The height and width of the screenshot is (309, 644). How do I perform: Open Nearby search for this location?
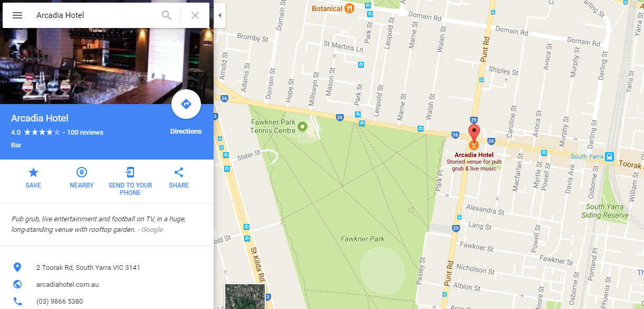click(82, 178)
